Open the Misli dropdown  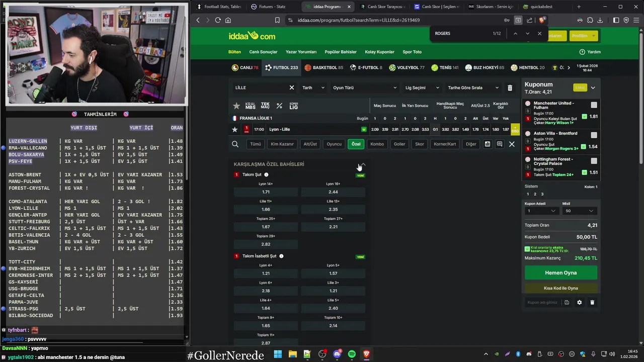click(580, 211)
